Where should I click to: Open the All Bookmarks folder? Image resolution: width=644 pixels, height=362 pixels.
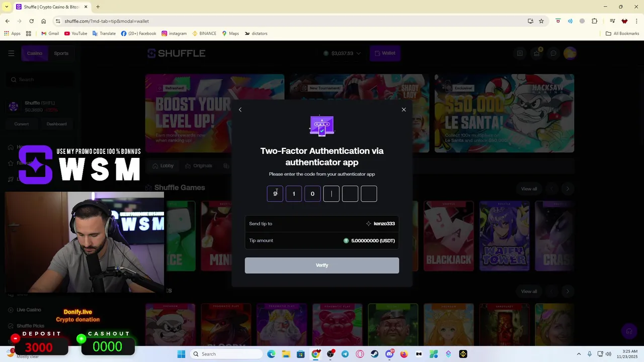coord(622,34)
